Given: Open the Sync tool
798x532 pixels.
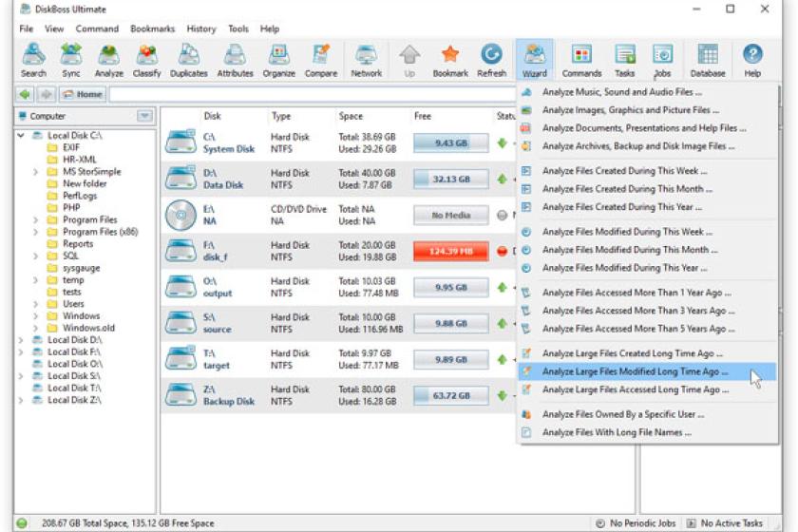Looking at the screenshot, I should (71, 61).
